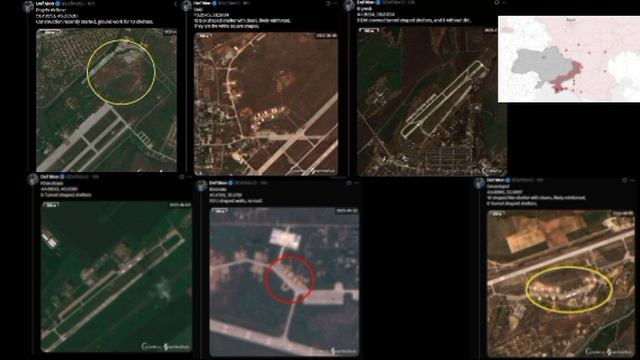Open author avatar of the ground work tweet
The height and width of the screenshot is (360, 640).
(28, 6)
